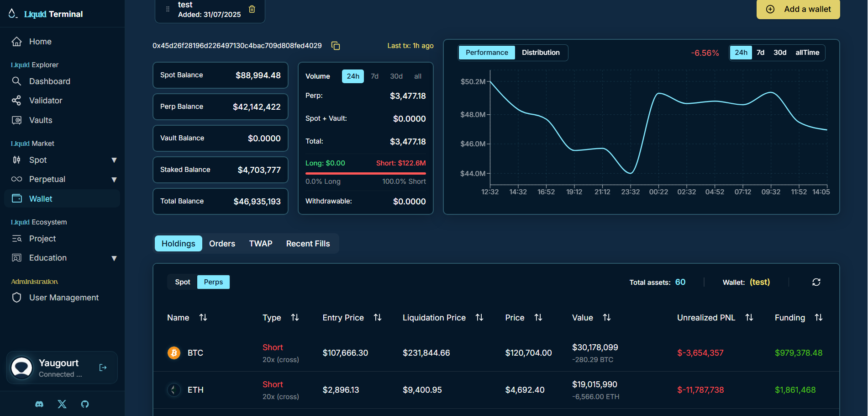Switch holdings view to Spot

tap(182, 282)
